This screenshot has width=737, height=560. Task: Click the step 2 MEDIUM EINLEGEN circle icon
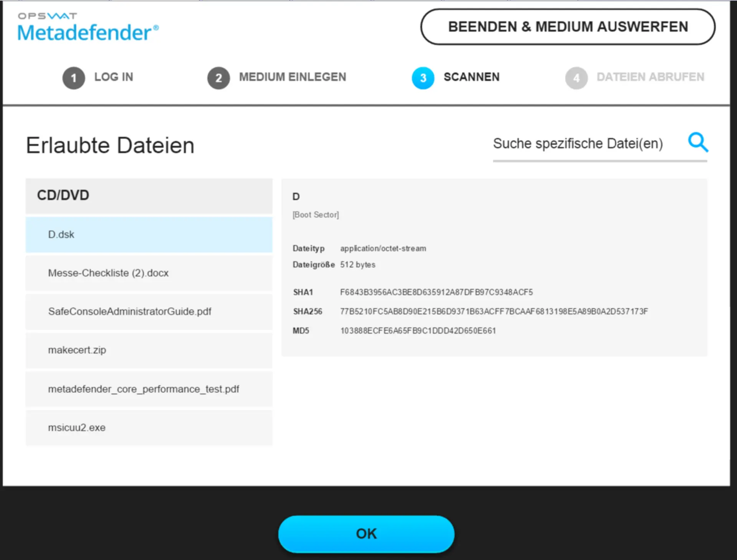218,77
